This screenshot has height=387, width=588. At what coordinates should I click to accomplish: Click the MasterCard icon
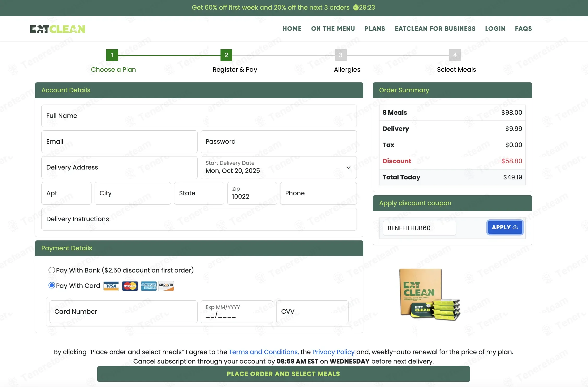coord(130,286)
